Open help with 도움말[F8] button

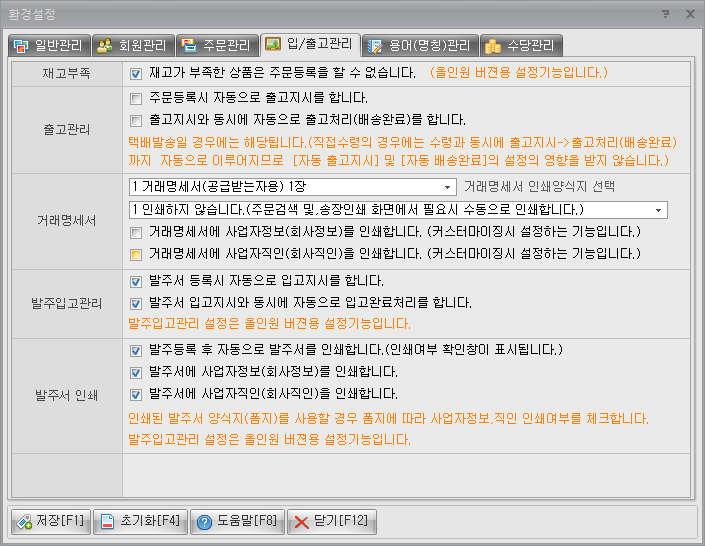pyautogui.click(x=237, y=522)
